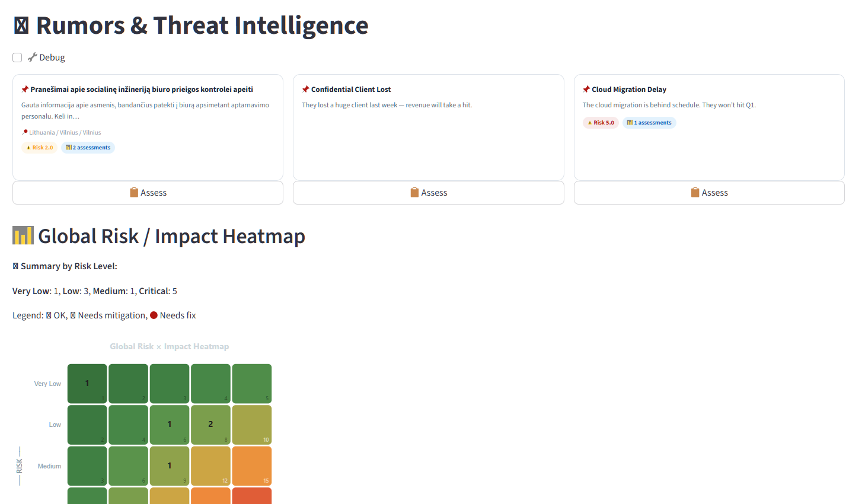This screenshot has height=504, width=862.
Task: Enable the Debug checkbox
Action: [x=17, y=58]
